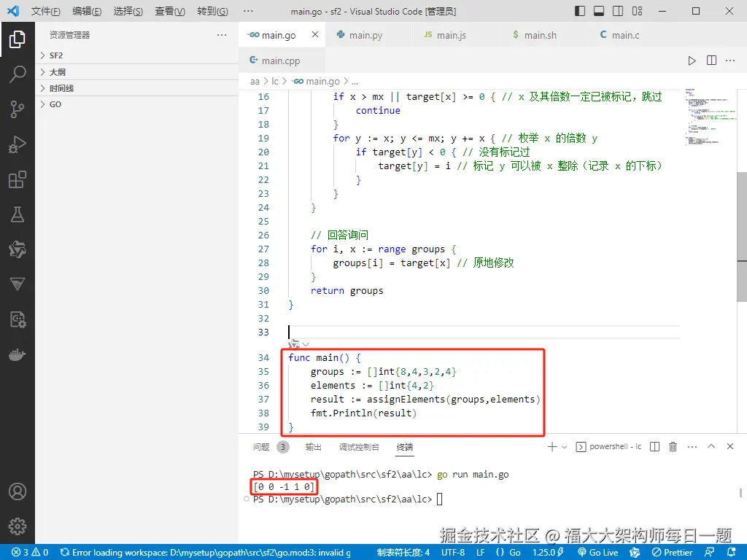Open the new terminal profile dropdown

[565, 447]
